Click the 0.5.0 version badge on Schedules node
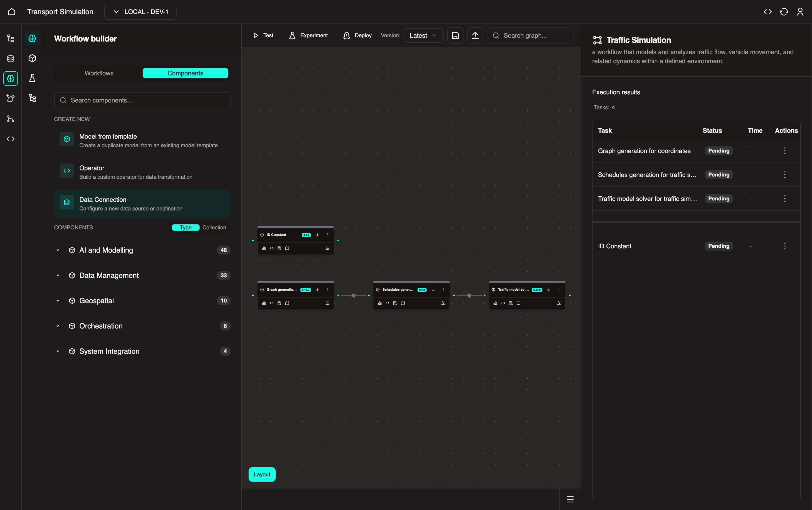The width and height of the screenshot is (812, 510). pos(422,290)
